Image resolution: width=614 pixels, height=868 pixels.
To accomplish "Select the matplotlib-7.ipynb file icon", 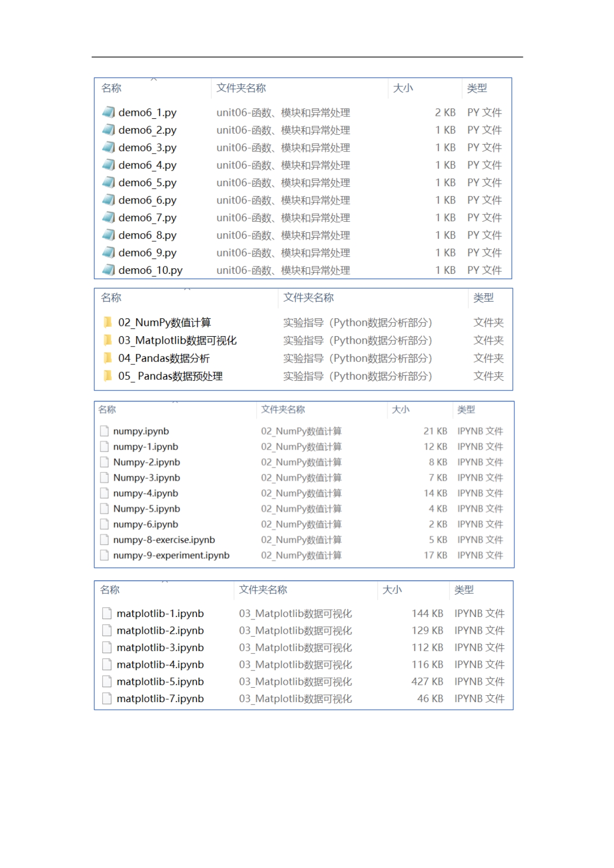I will click(107, 699).
